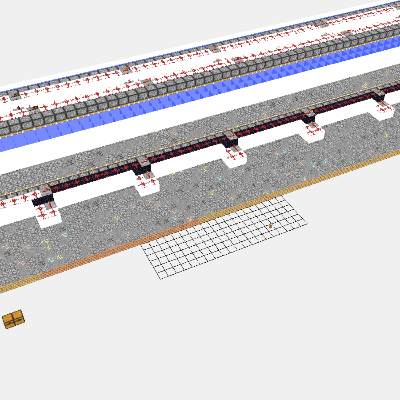
Task: Select the leftmost white redstone platform stub
Action: pos(49,215)
